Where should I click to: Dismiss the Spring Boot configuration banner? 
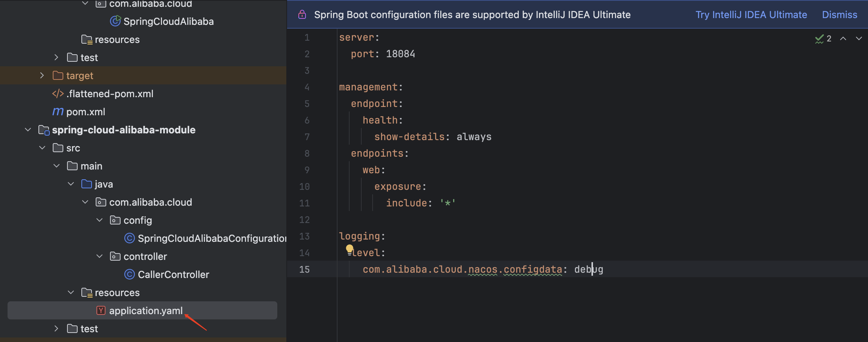(x=839, y=15)
